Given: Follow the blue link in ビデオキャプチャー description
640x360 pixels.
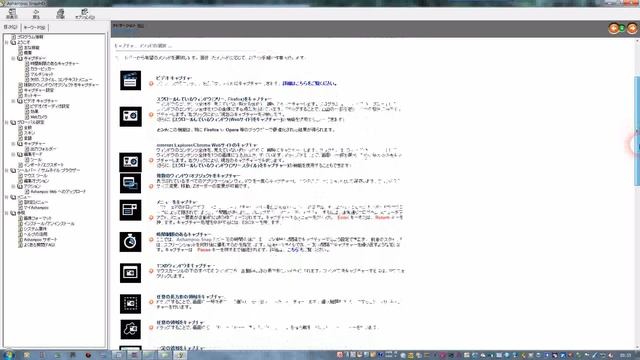Looking at the screenshot, I should [310, 83].
